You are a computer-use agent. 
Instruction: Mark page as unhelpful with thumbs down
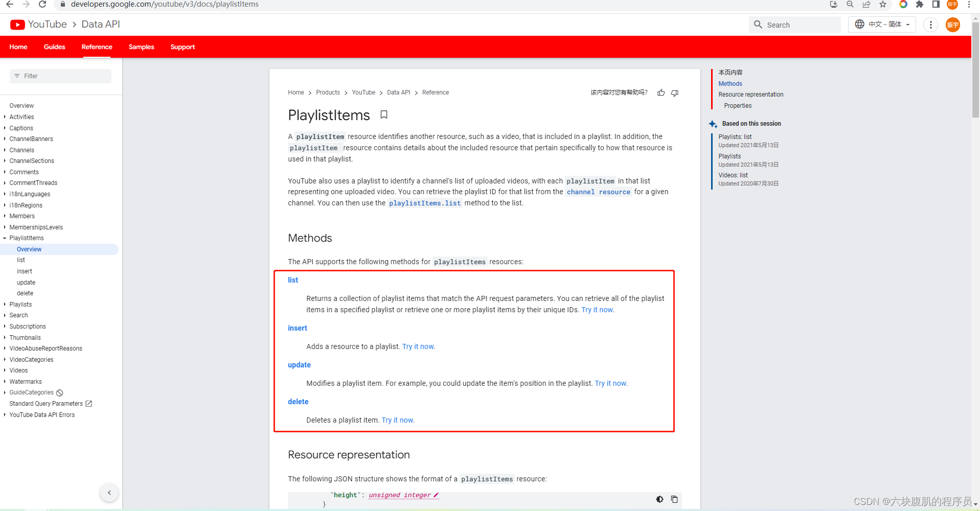pyautogui.click(x=675, y=92)
